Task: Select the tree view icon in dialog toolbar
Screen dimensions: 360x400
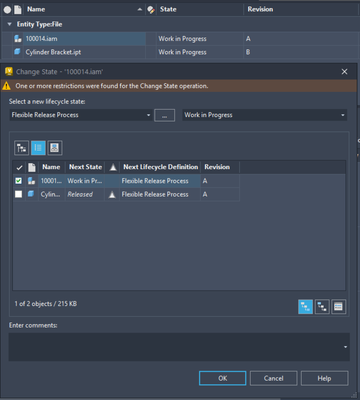Action: (x=21, y=148)
